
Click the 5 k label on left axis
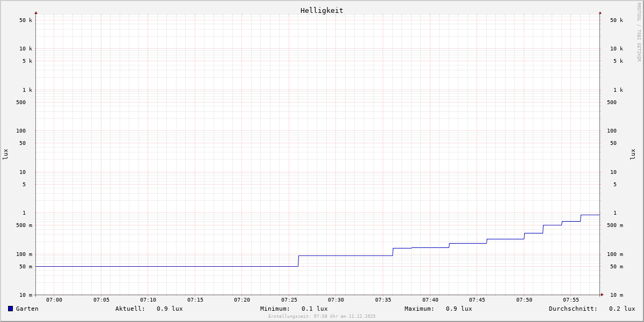coord(27,61)
